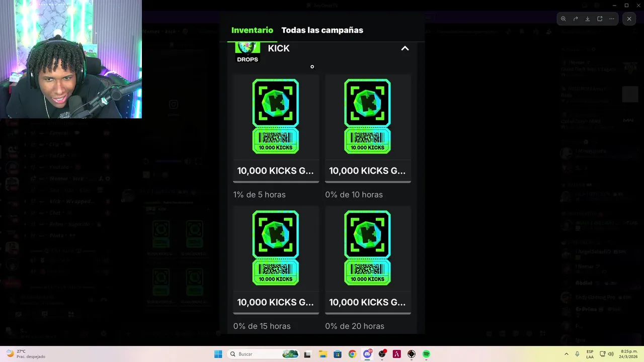Viewport: 644px width, 362px height.
Task: Close the image viewer with the X button
Action: pyautogui.click(x=629, y=19)
